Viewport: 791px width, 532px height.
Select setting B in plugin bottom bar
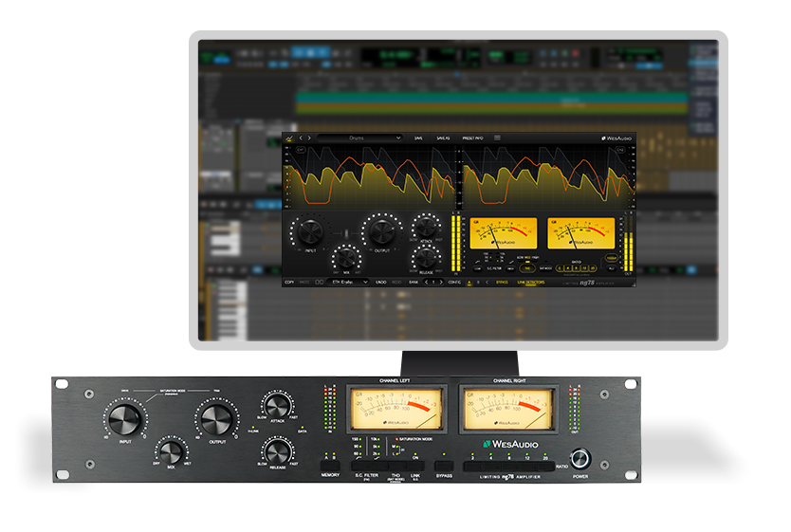click(478, 282)
